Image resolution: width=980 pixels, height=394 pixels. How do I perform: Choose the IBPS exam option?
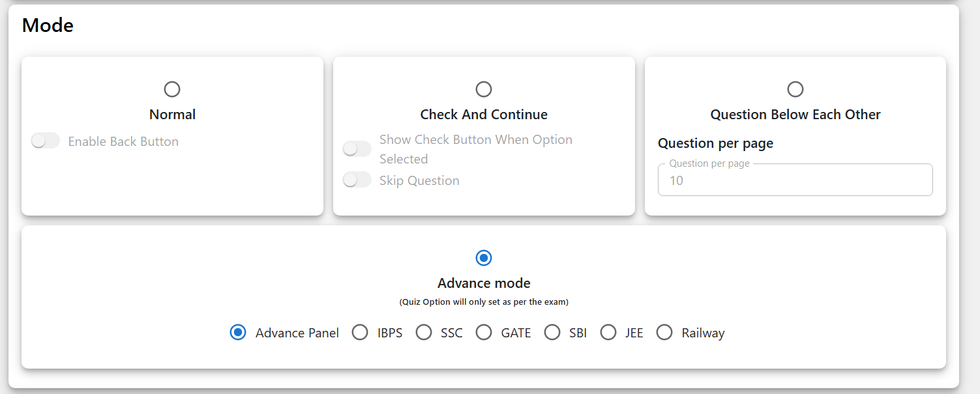tap(360, 333)
